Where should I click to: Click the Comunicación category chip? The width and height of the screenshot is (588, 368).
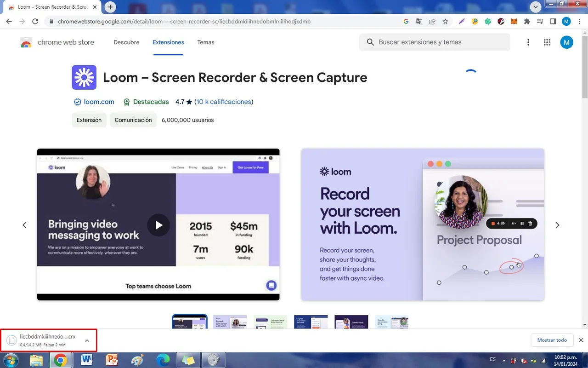tap(133, 120)
